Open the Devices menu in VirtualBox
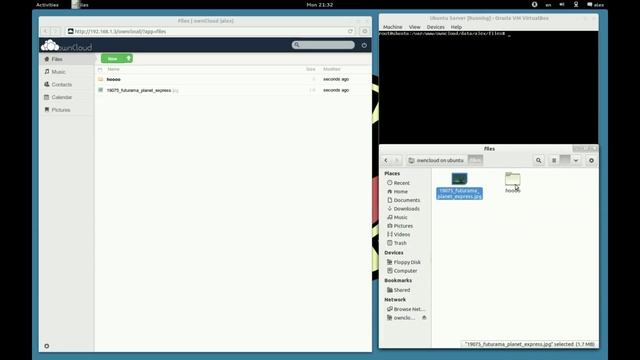The image size is (640, 360). pos(436,27)
